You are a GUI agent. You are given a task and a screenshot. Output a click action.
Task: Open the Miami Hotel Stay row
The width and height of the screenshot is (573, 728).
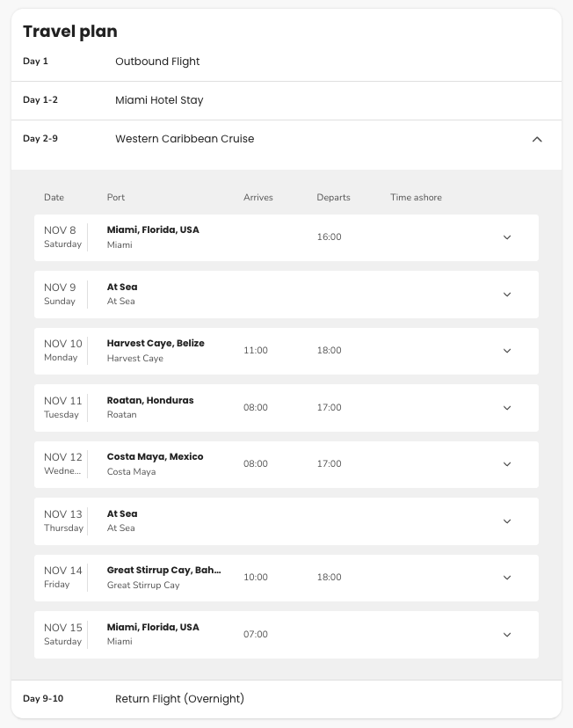[286, 100]
